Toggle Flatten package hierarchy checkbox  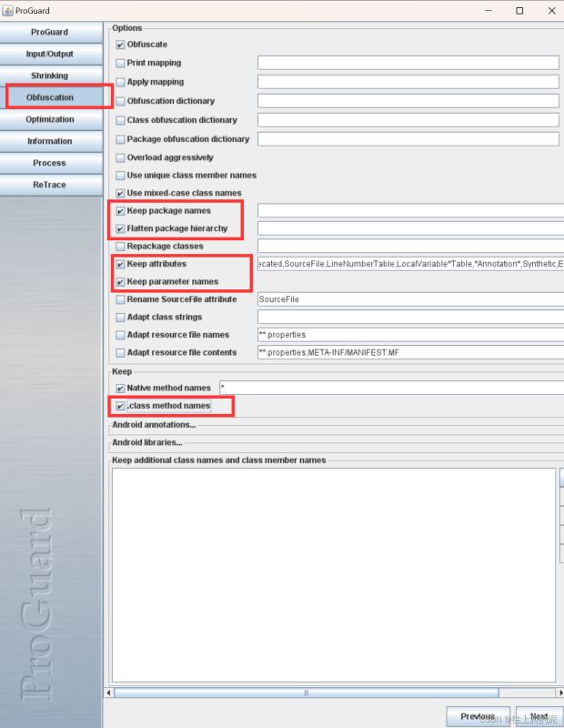point(120,228)
